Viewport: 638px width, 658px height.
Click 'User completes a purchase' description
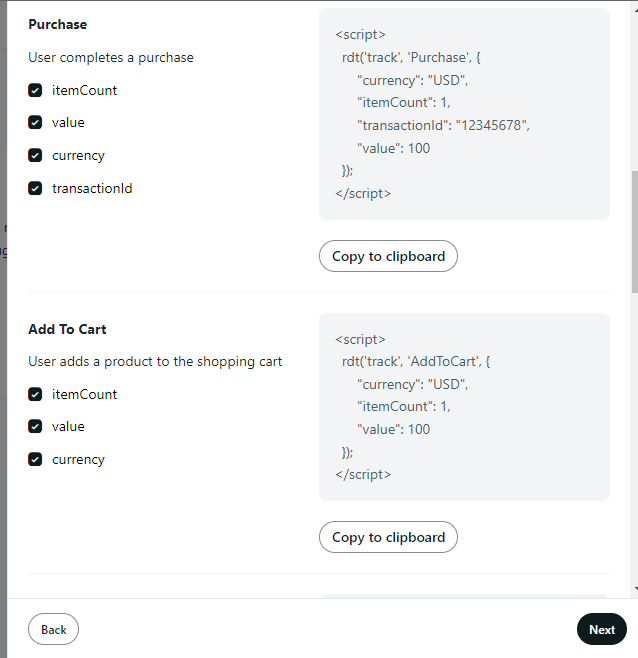tap(111, 57)
